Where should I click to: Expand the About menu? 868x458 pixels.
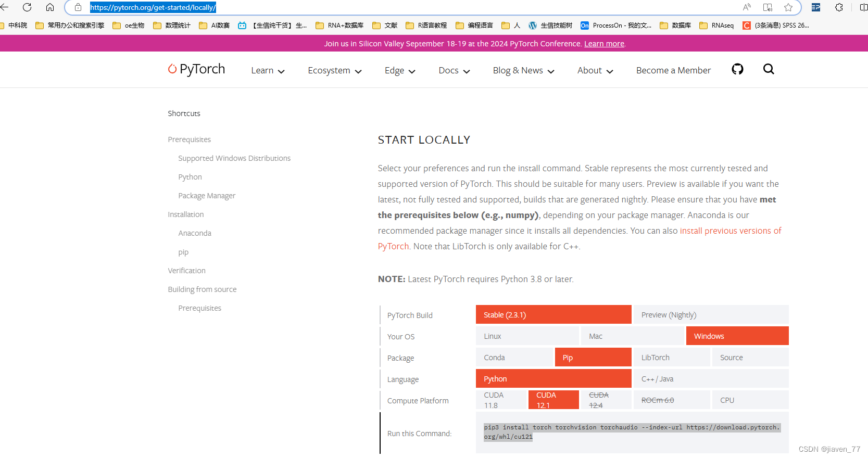595,70
